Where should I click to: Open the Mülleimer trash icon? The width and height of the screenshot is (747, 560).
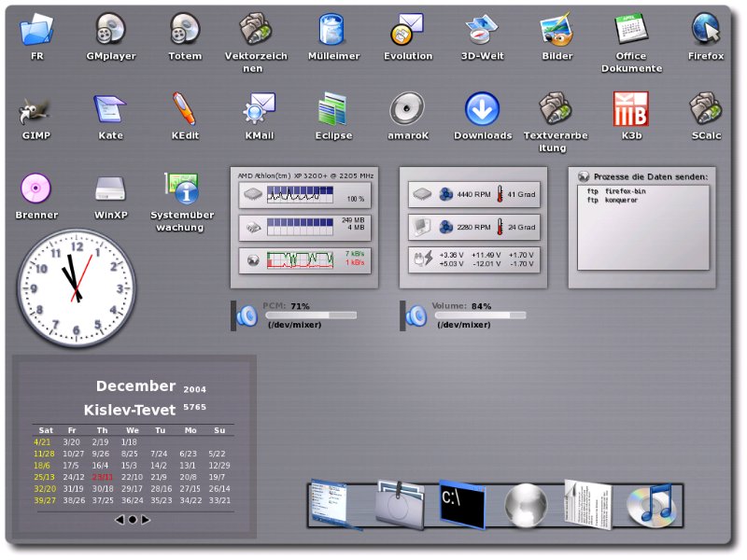pyautogui.click(x=332, y=29)
